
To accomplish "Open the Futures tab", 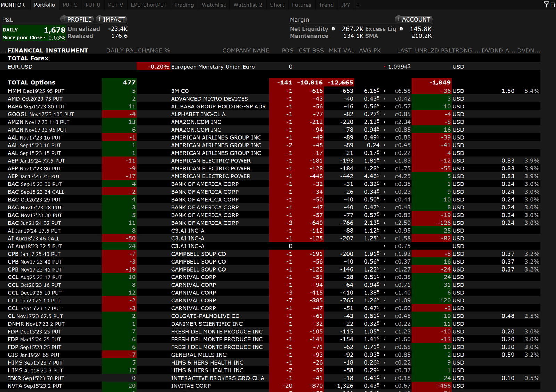I will tap(301, 5).
